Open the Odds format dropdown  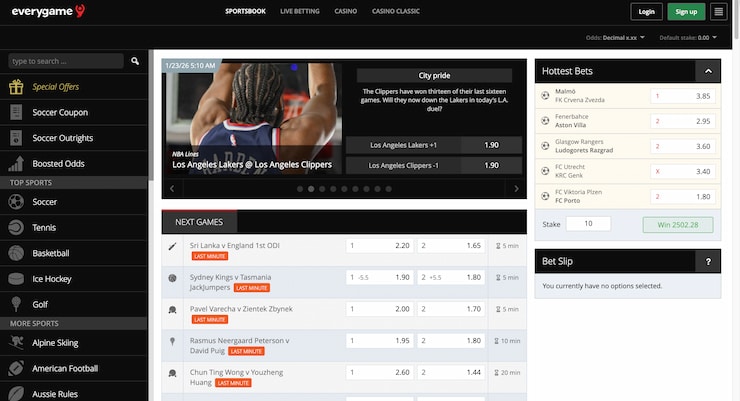click(x=615, y=38)
